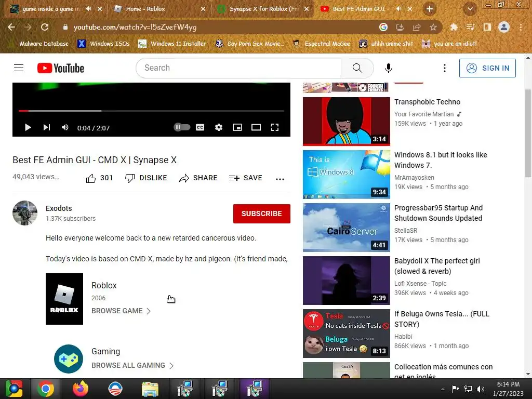Go to YouTube home via logo
Image resolution: width=532 pixels, height=399 pixels.
click(61, 68)
